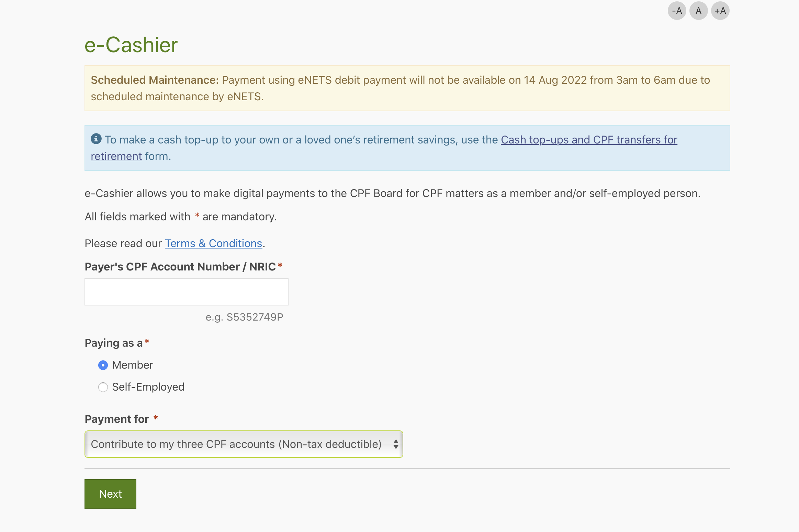Click the underlined 'retirement' link word

(x=116, y=156)
